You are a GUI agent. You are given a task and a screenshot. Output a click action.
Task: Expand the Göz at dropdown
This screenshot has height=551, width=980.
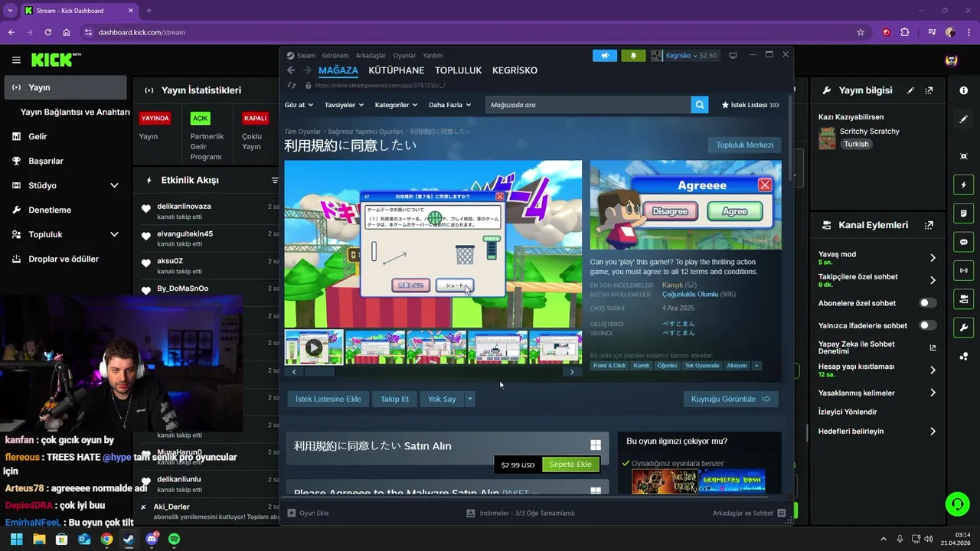(299, 105)
